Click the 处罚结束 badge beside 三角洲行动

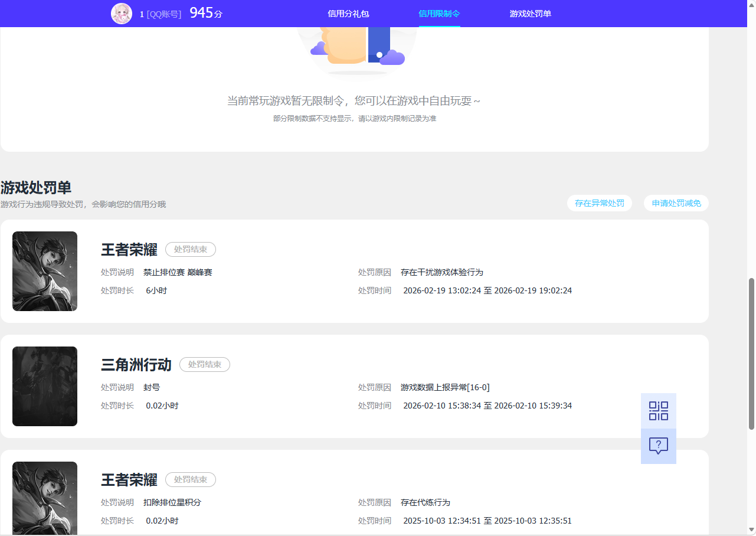(x=205, y=365)
